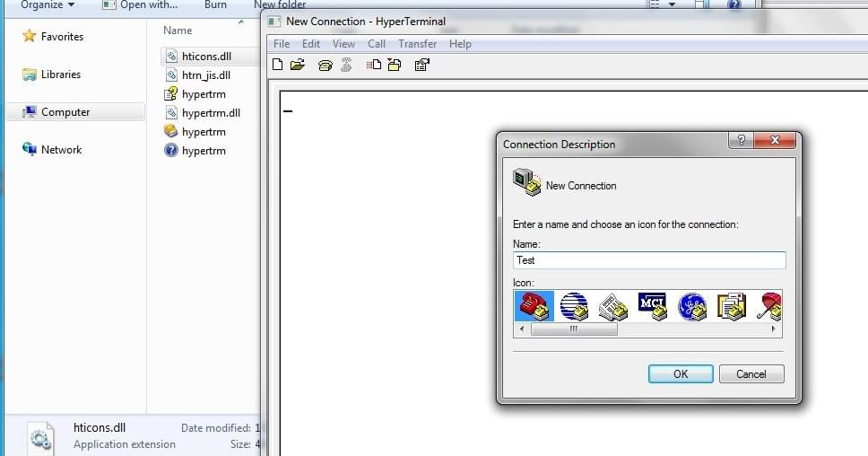Select hypertrm help file with question icon
Screen dimensions: 868x456
pos(171,93)
